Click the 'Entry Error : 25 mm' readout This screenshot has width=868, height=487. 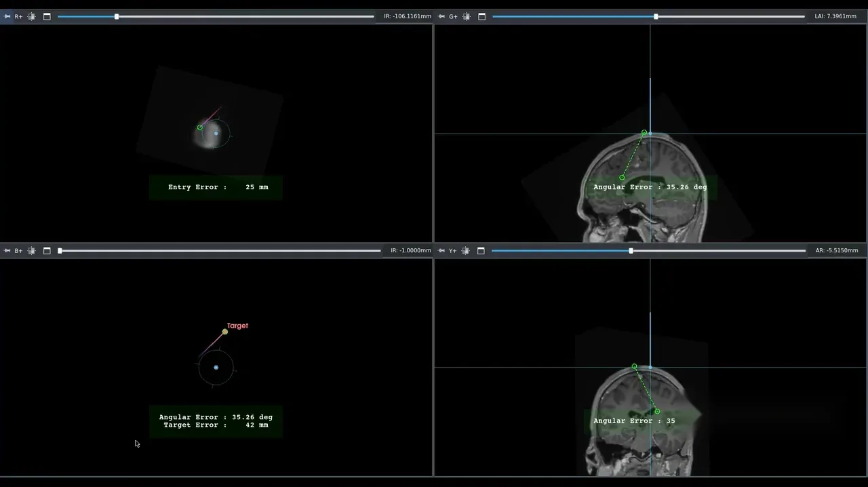(218, 187)
